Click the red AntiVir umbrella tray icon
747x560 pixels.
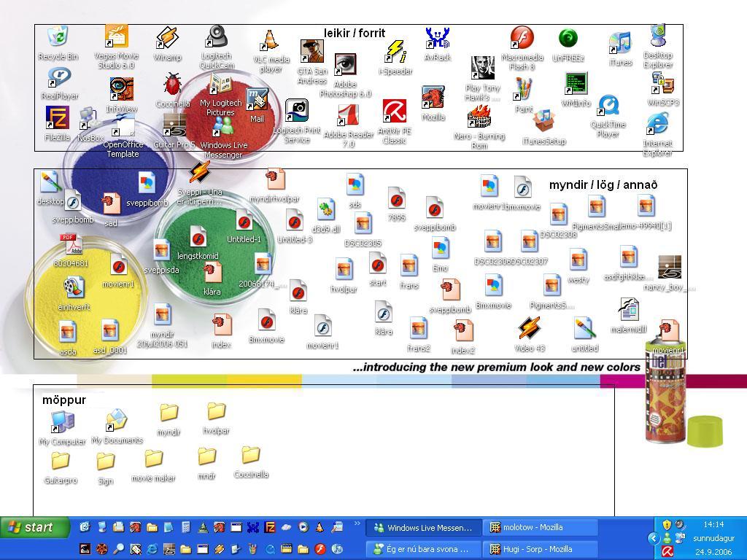(667, 551)
